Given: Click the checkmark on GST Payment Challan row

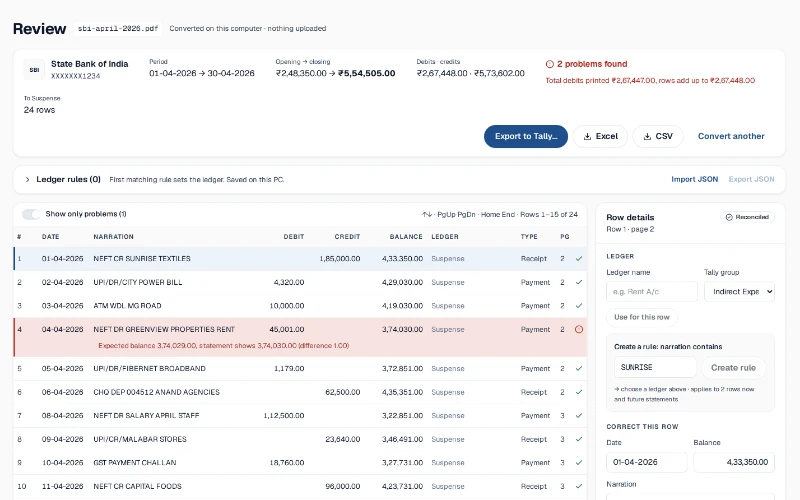Looking at the screenshot, I should [x=579, y=463].
